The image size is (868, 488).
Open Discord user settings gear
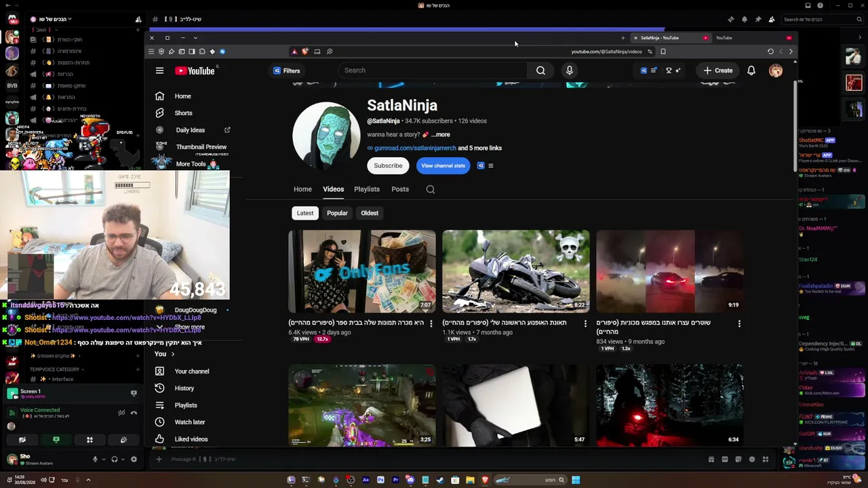134,460
